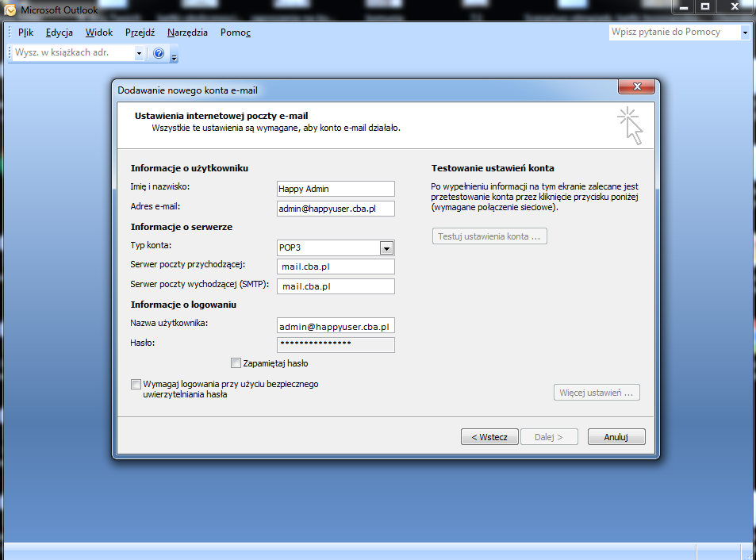756x560 pixels.
Task: Open the Typ konta POP3 dropdown
Action: point(386,248)
